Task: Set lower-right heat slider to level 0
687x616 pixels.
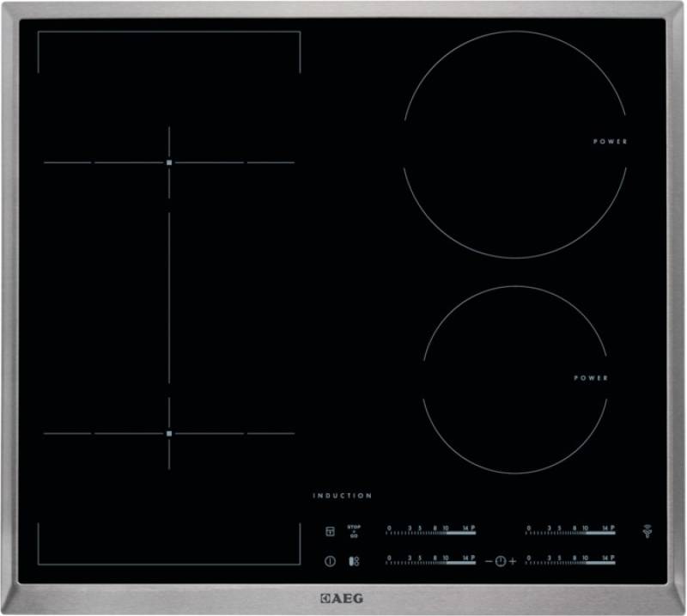Action: click(528, 559)
